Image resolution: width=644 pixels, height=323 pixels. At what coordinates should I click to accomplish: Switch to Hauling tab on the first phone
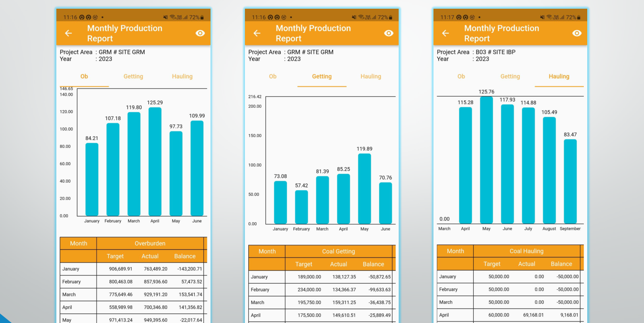[x=182, y=77]
